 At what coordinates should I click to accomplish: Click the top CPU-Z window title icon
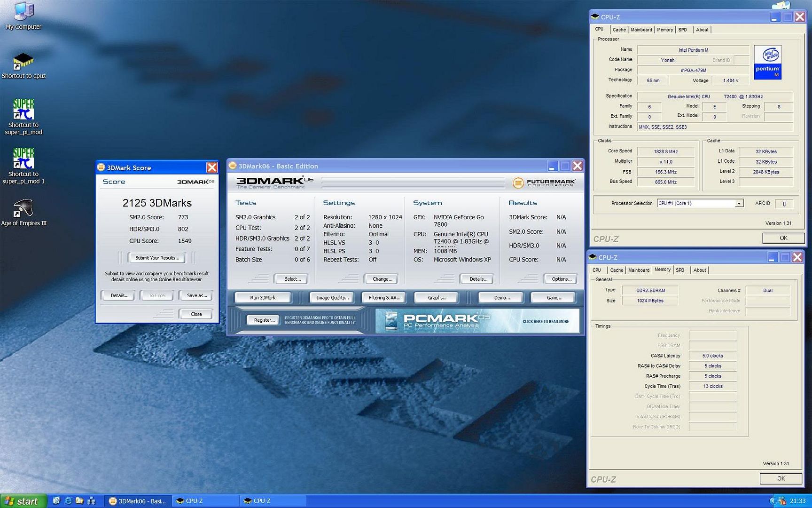point(595,16)
